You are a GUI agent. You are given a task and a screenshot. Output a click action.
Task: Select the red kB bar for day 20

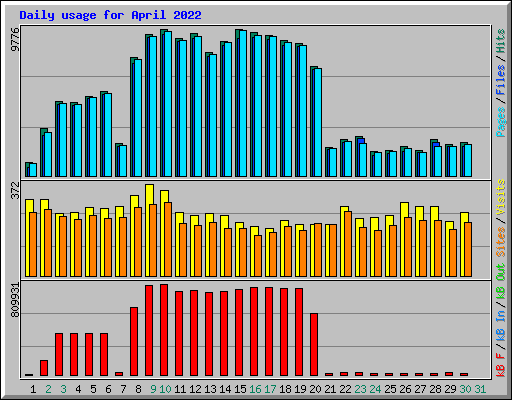314,345
